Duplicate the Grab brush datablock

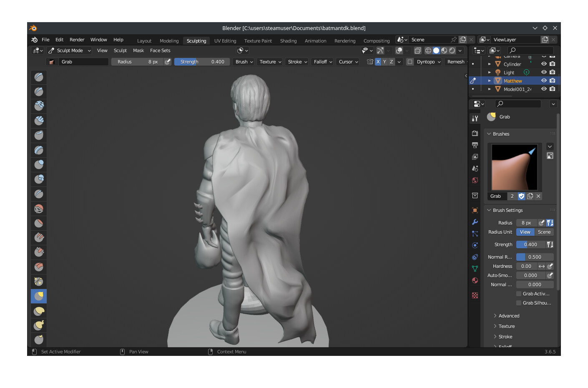pyautogui.click(x=530, y=196)
